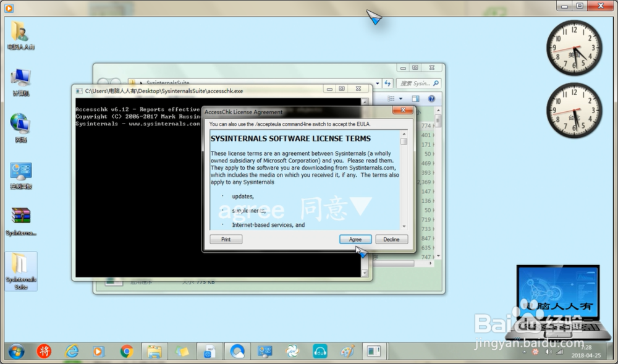Click the volume speaker tray icon
The width and height of the screenshot is (618, 364).
tap(548, 352)
